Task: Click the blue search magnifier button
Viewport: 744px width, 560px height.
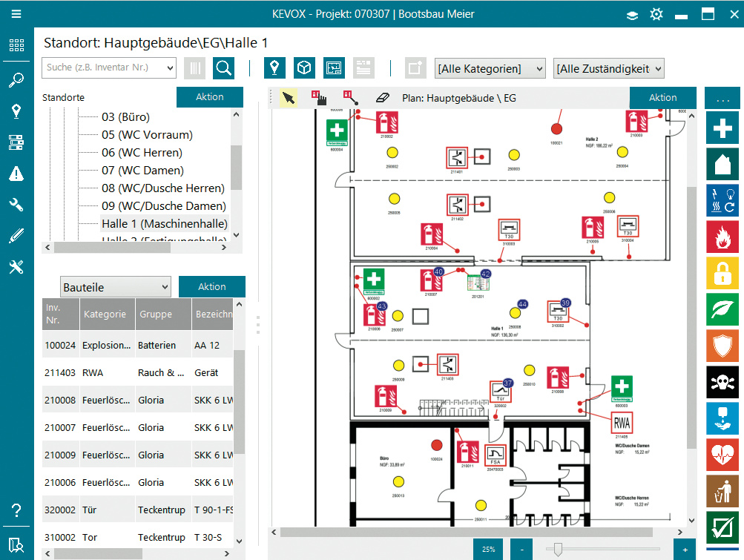Action: 223,68
